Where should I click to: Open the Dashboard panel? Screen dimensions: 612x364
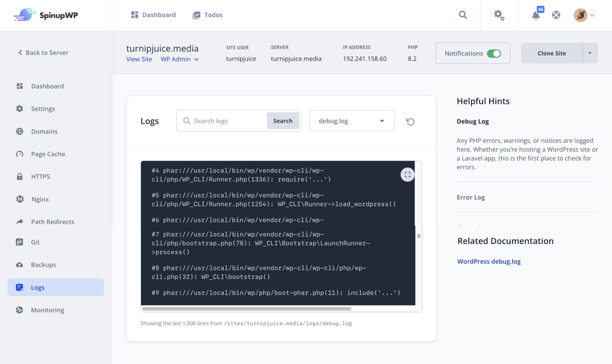tap(47, 86)
